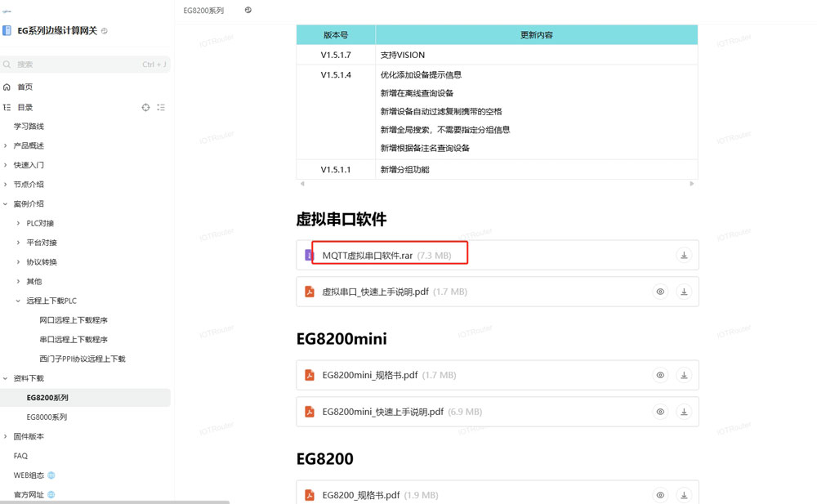Preview 虚拟串口_快速上手说明.pdf with the eye icon
Image resolution: width=817 pixels, height=504 pixels.
click(660, 292)
